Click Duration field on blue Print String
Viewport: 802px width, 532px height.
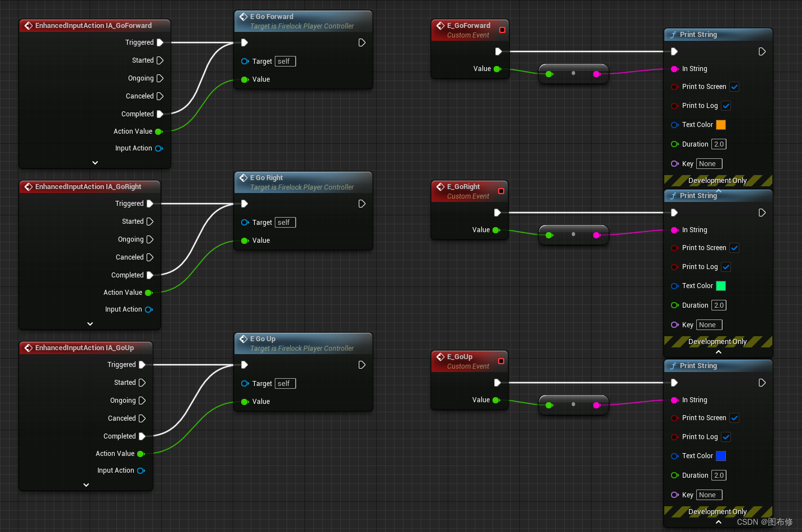[x=719, y=475]
